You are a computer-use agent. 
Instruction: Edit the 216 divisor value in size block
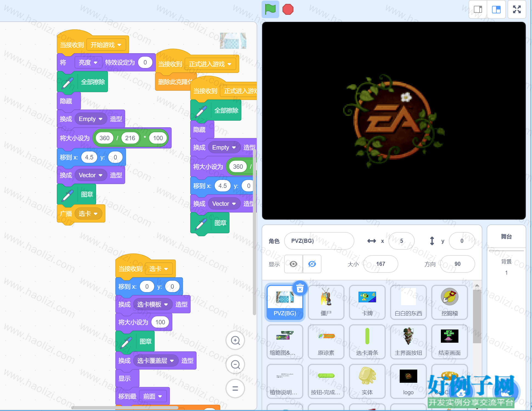130,138
